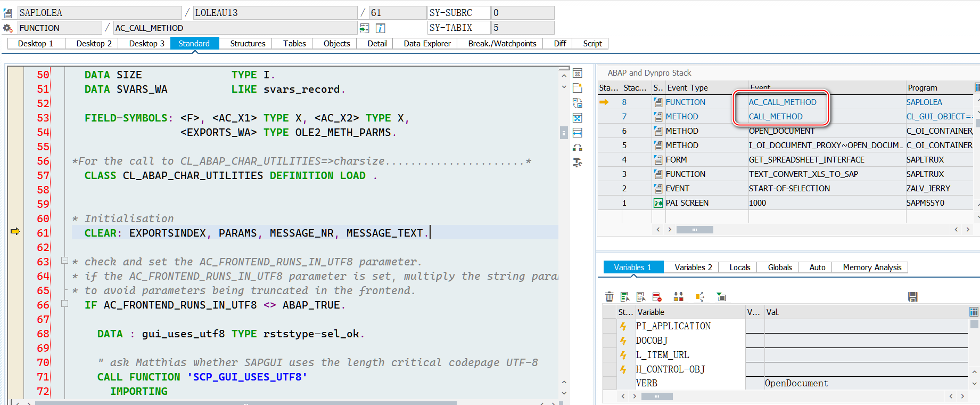Click the green-triangle box icon in variables toolbar
The image size is (980, 405).
click(x=721, y=297)
